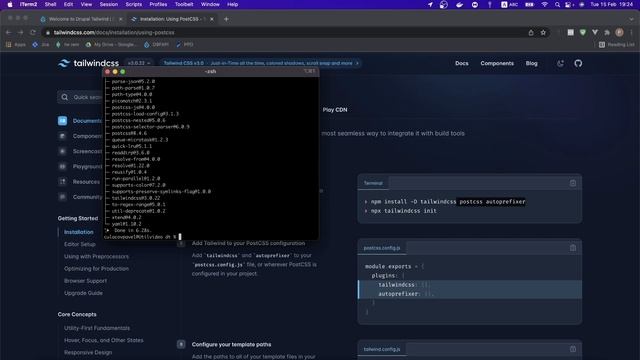
Task: Open the v3.0.22 version dropdown
Action: click(139, 63)
